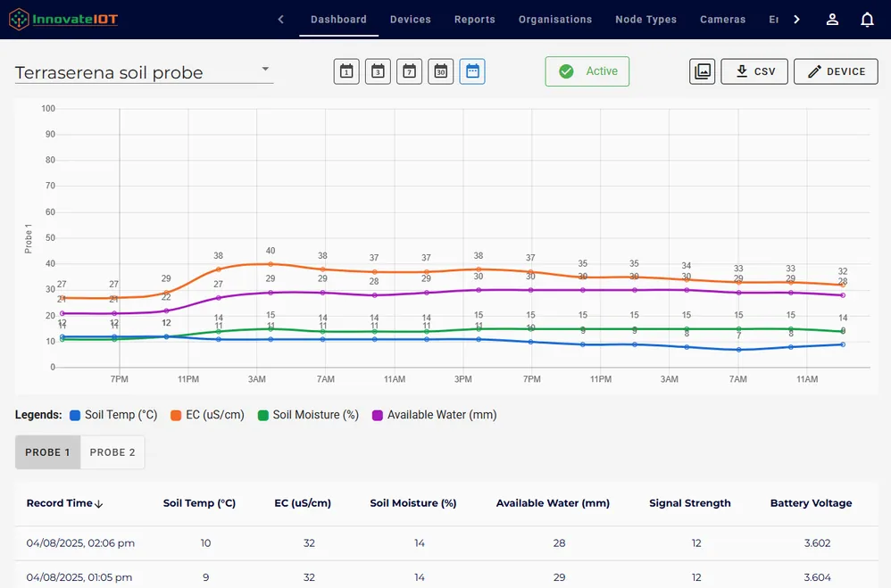Select the 3-day calendar range icon
891x588 pixels.
378,71
